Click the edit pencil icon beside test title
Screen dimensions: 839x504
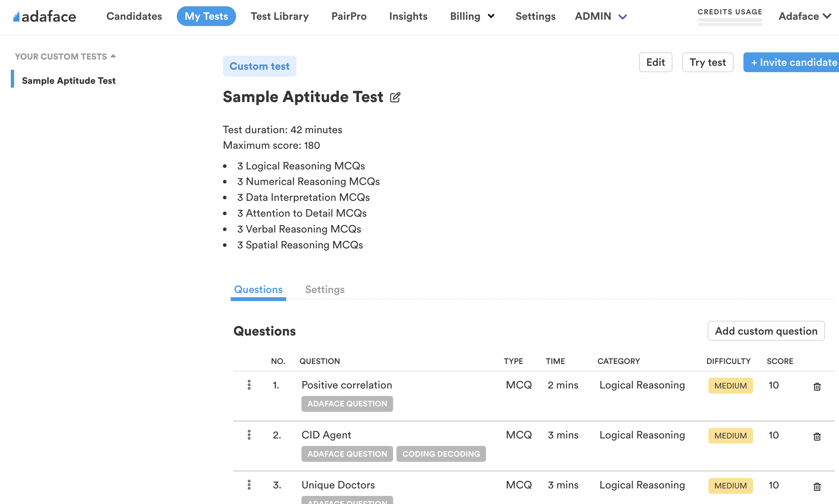(x=395, y=98)
